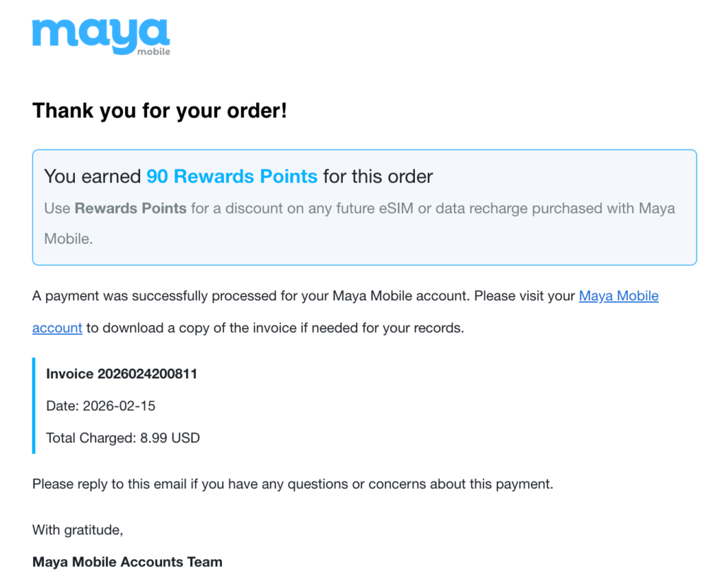The image size is (724, 588).
Task: Click the Maya Mobile logo
Action: [100, 35]
